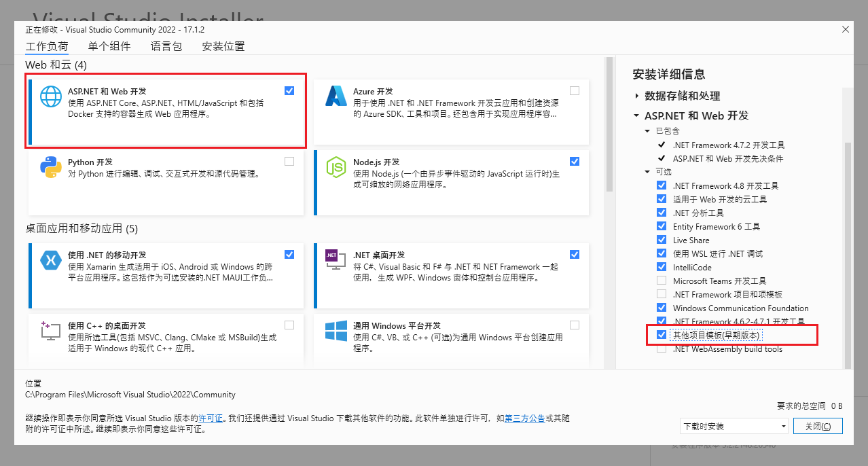Click the Xamarin mobile development icon
This screenshot has width=868, height=466.
[51, 259]
